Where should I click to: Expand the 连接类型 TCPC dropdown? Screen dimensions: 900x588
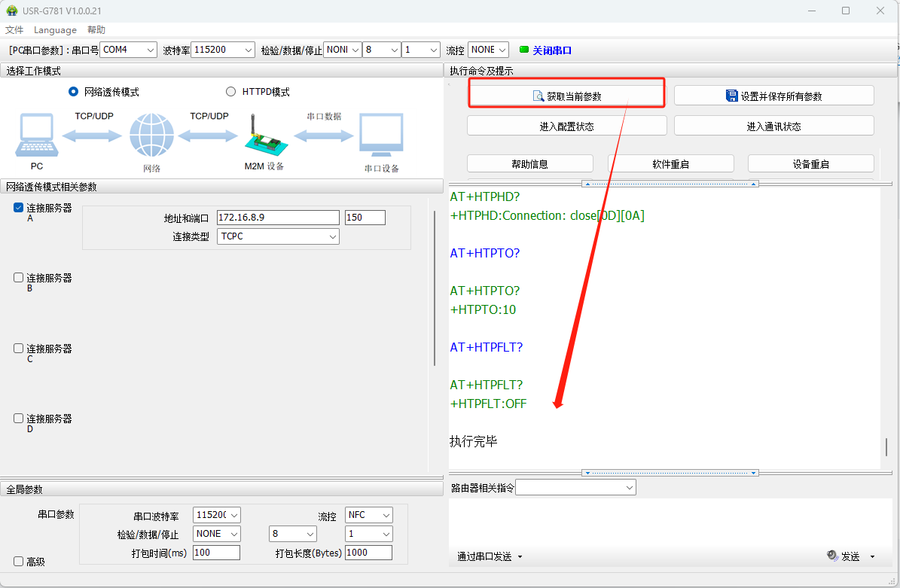coord(278,236)
